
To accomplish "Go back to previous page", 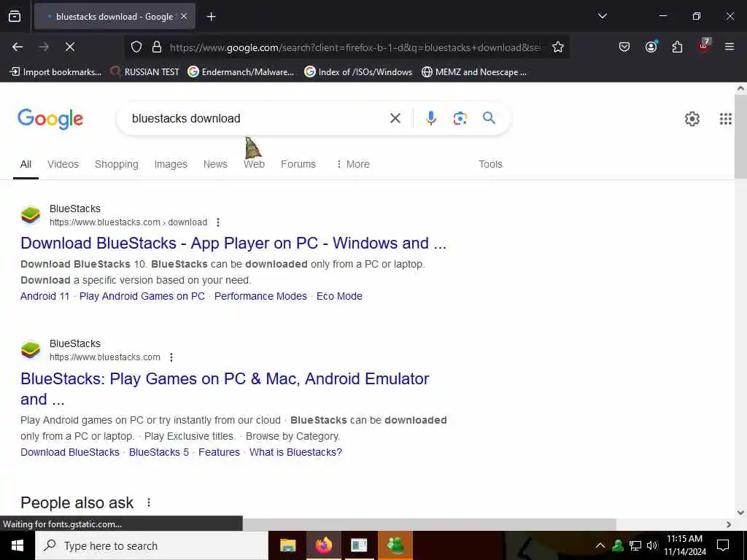I will pyautogui.click(x=18, y=47).
